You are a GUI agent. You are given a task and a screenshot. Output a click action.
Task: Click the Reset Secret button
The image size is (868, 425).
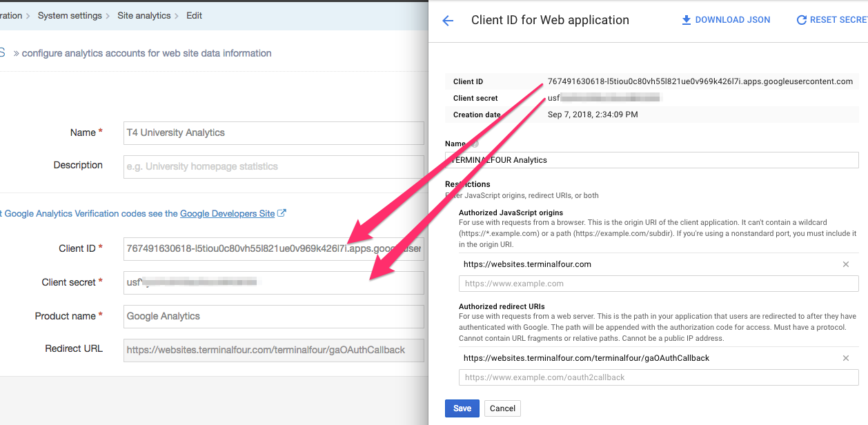coord(832,20)
